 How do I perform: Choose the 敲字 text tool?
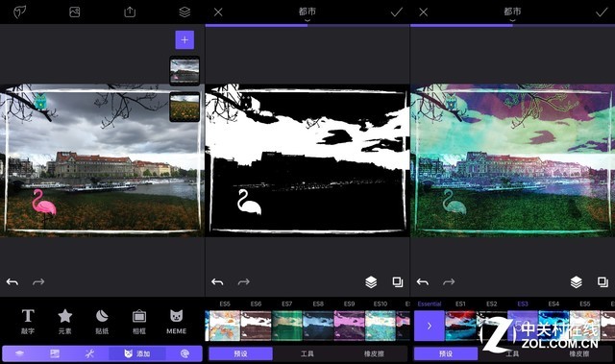(28, 322)
